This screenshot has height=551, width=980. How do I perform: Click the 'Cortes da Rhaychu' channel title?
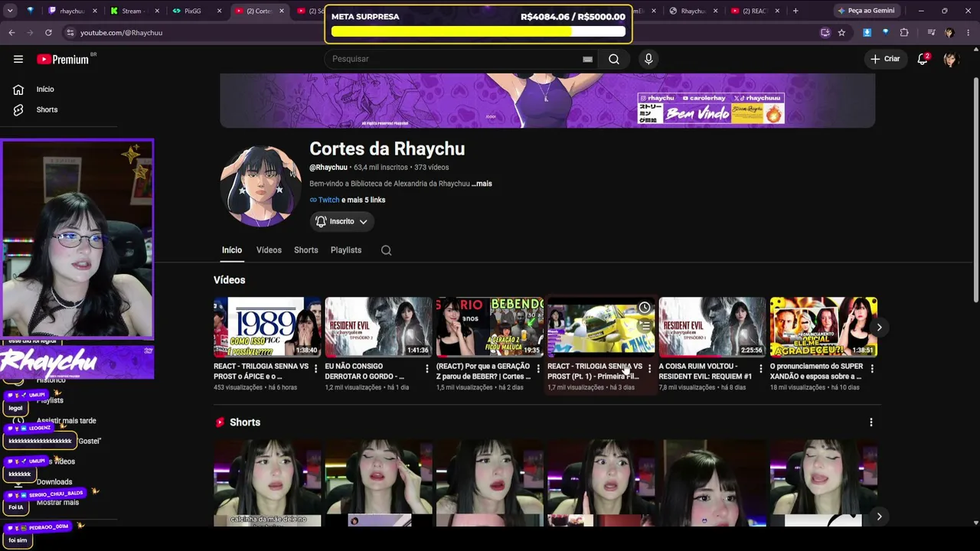(x=387, y=149)
